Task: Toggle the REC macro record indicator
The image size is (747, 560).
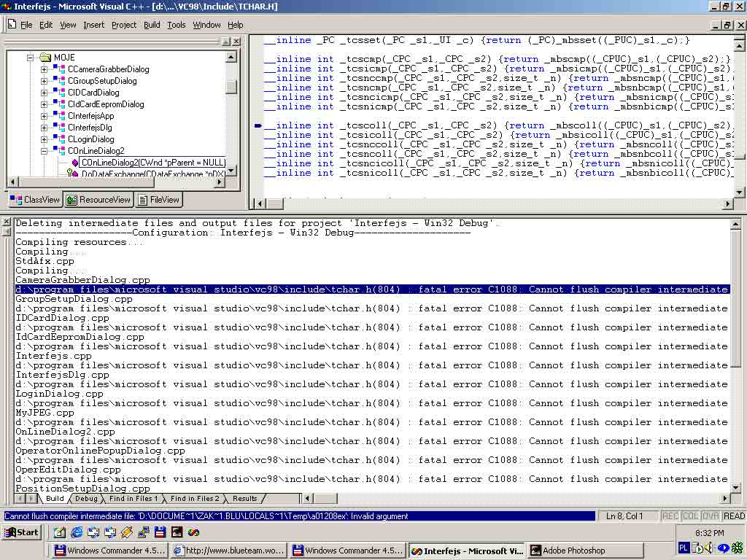Action: [670, 516]
